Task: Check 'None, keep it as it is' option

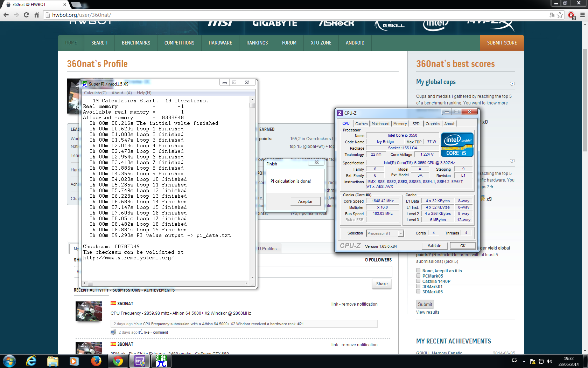Action: [418, 270]
